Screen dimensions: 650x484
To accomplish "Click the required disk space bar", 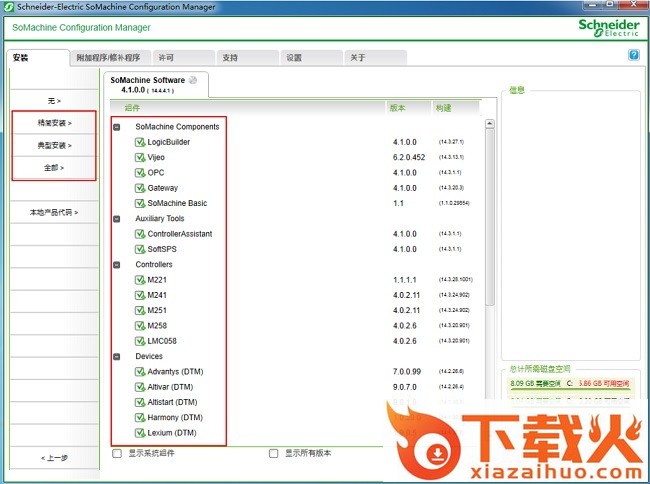I will pos(572,383).
